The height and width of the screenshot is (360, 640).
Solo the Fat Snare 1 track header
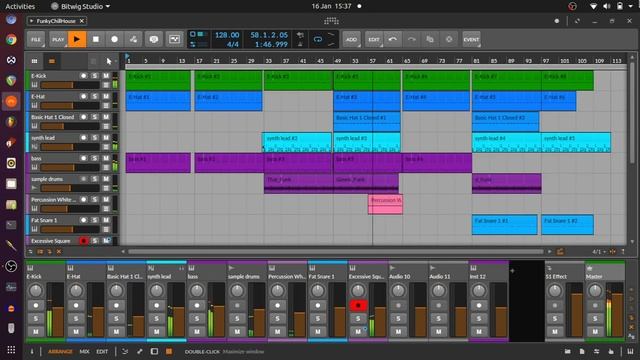pyautogui.click(x=95, y=220)
